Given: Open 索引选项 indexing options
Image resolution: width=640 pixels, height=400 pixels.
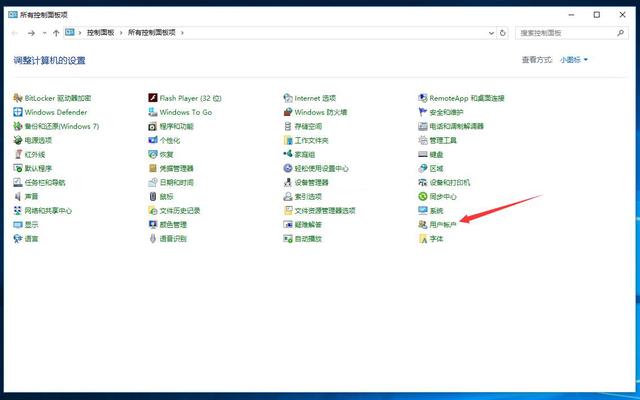Looking at the screenshot, I should pyautogui.click(x=303, y=196).
